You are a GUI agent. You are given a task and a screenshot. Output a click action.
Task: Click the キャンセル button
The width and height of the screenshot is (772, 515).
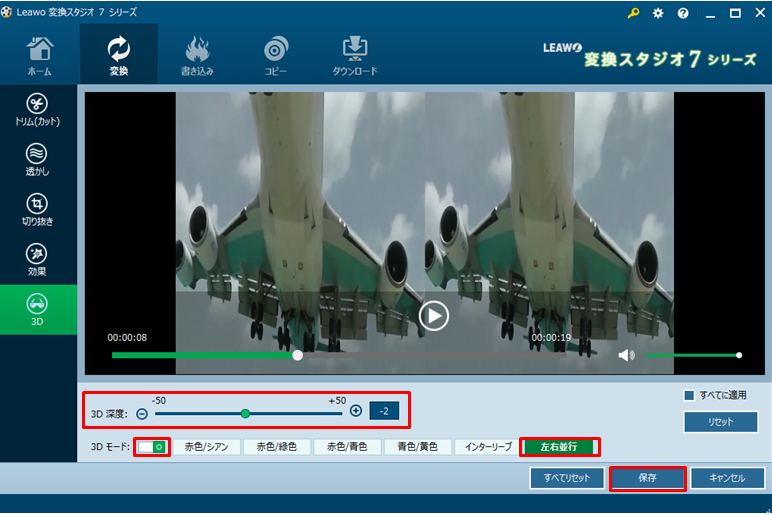[x=727, y=478]
